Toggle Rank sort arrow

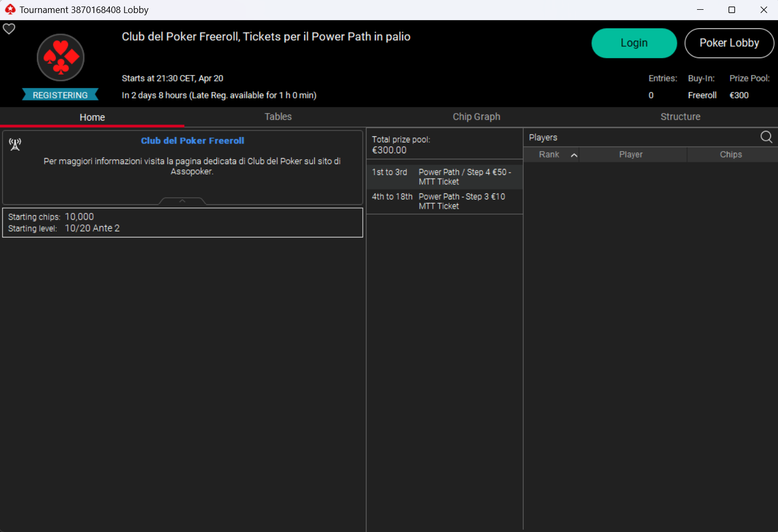(574, 155)
